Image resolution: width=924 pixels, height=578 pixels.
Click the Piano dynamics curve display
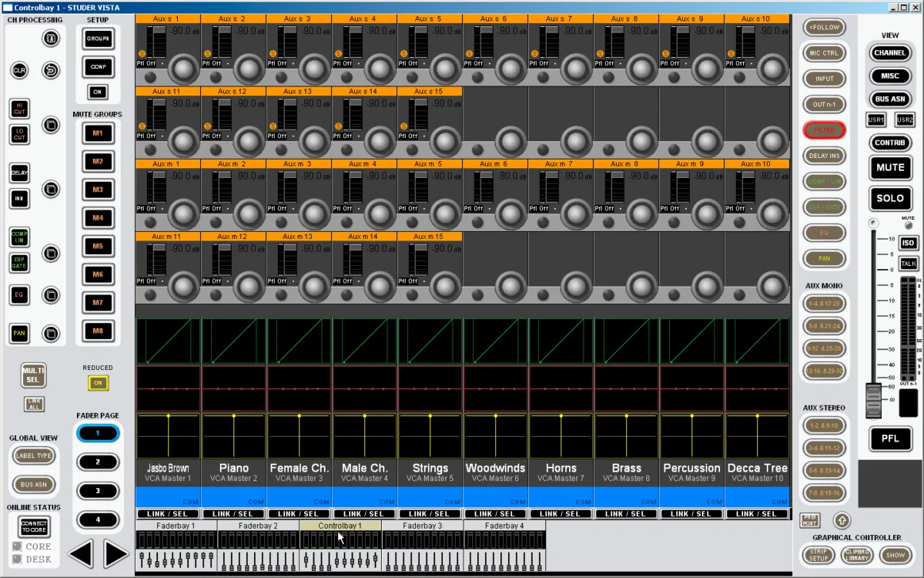click(x=234, y=341)
